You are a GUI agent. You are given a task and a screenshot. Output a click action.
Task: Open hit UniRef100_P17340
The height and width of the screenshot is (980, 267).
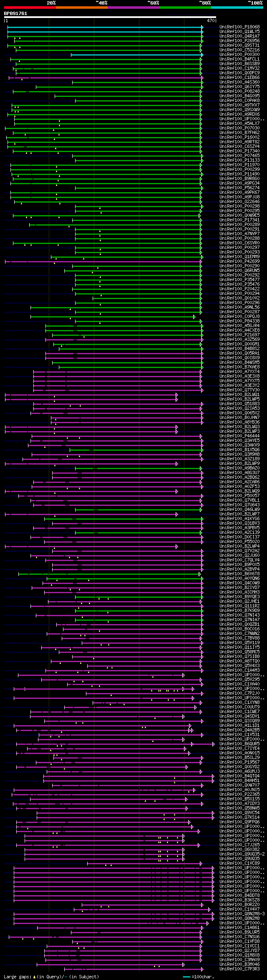pyautogui.click(x=239, y=151)
